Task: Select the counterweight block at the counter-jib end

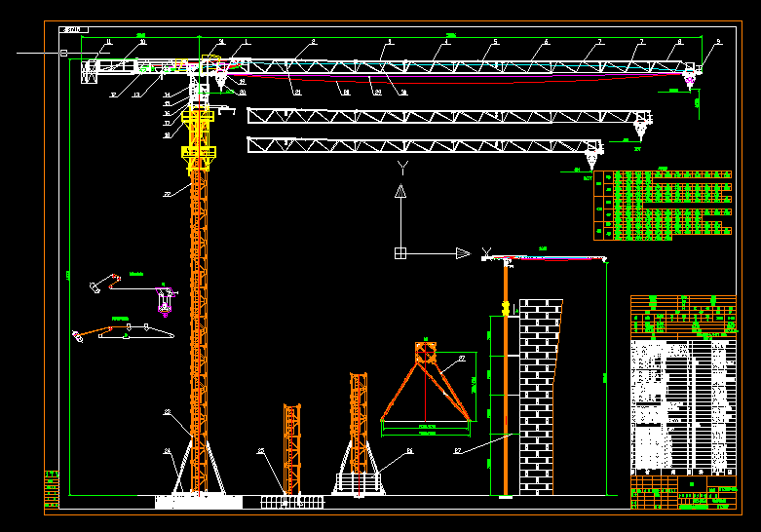Action: [x=89, y=72]
